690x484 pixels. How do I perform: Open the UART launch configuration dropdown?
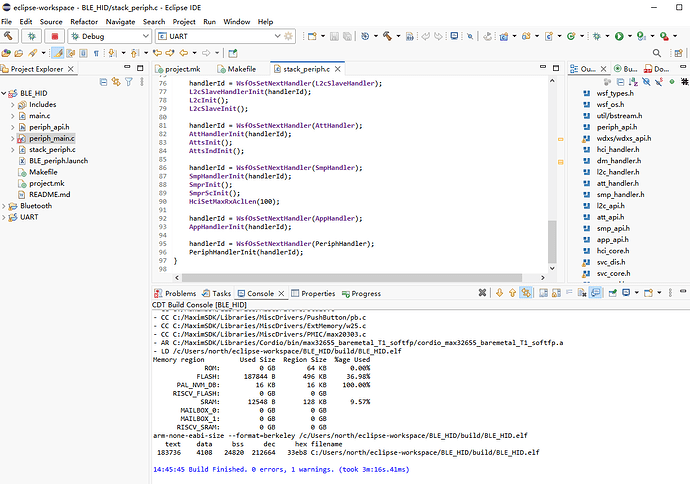click(277, 36)
